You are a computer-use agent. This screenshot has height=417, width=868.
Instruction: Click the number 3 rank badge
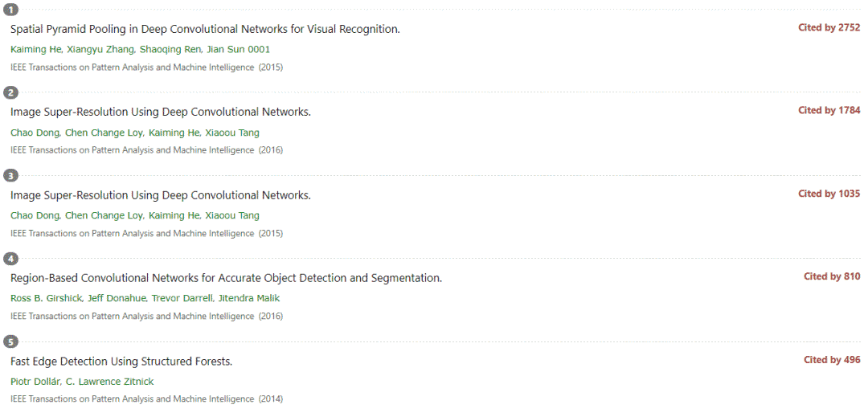[x=11, y=176]
